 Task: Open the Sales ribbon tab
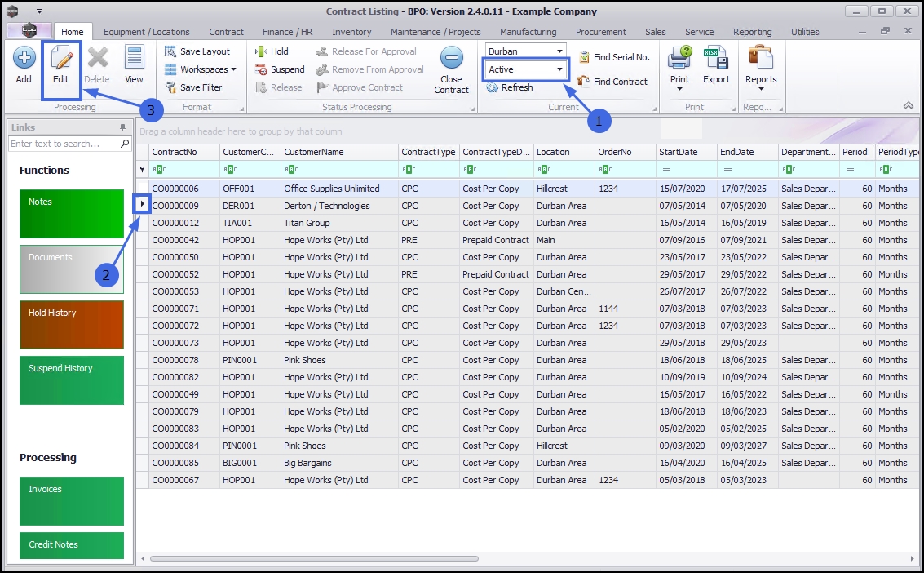[x=656, y=32]
